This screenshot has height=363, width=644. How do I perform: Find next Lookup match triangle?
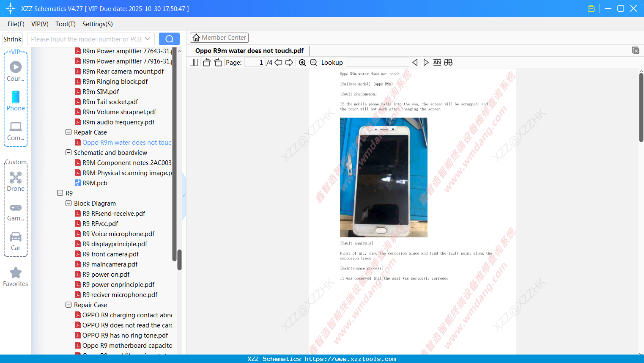coord(426,63)
